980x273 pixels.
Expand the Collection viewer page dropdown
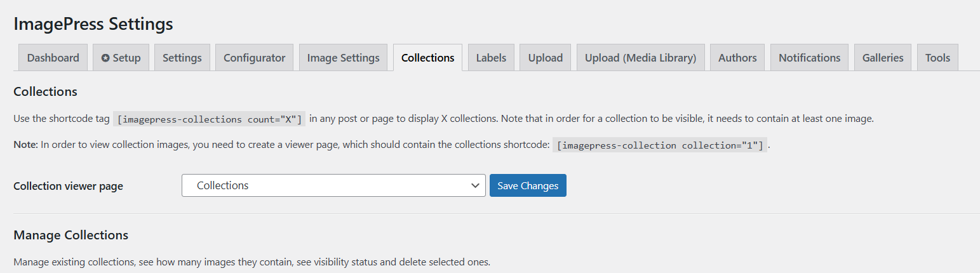[333, 185]
